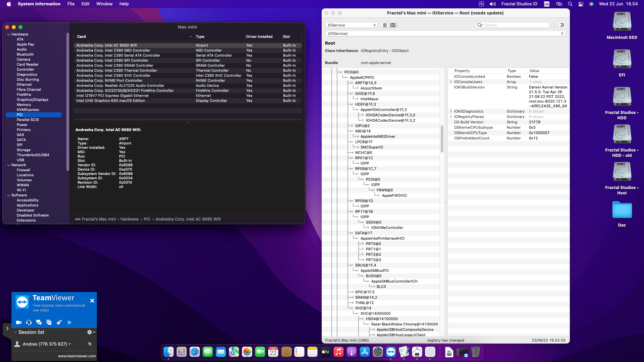Expand the IOConsoleUsers array property
Screen dimensions: 644x362
(451, 82)
